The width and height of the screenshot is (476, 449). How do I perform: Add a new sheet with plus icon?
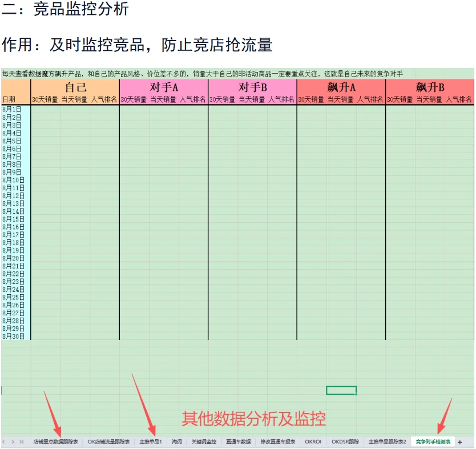[460, 442]
